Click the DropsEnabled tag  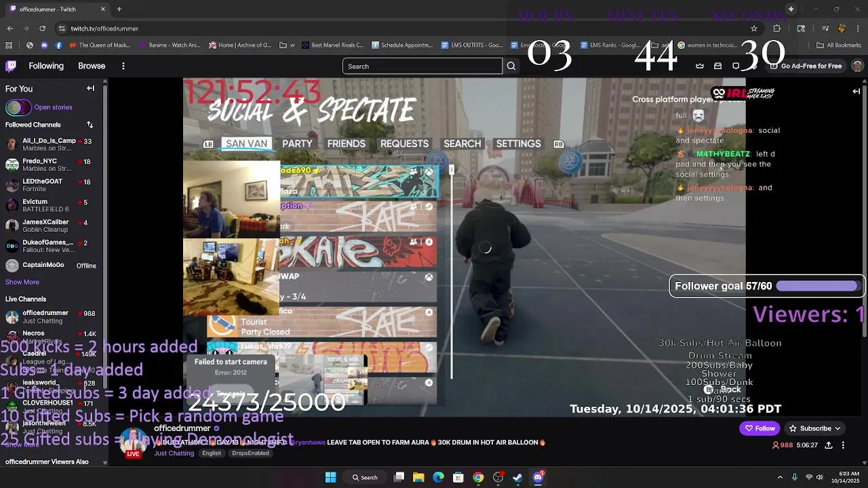pos(250,453)
